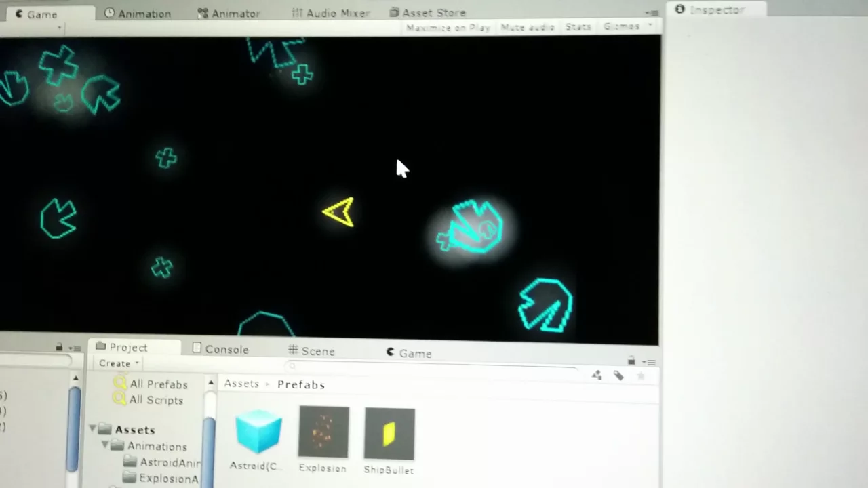Click the Animator tab's node icon
Image resolution: width=868 pixels, height=488 pixels.
point(203,13)
